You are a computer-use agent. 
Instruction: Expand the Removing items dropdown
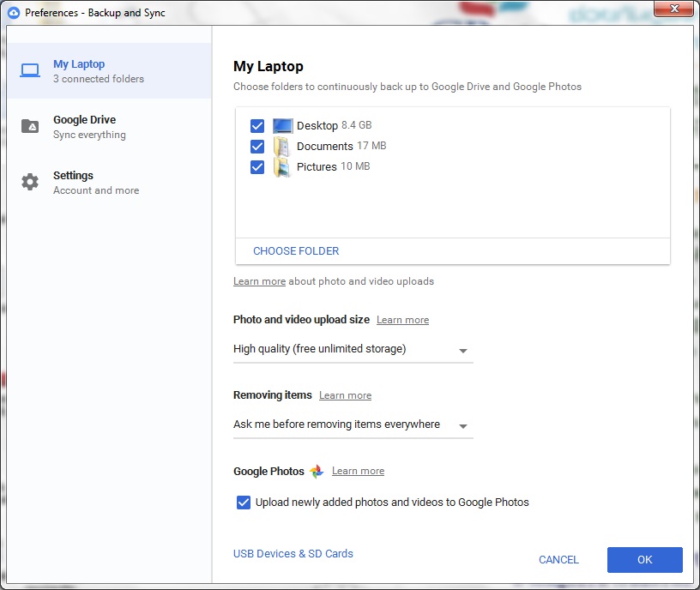point(353,425)
